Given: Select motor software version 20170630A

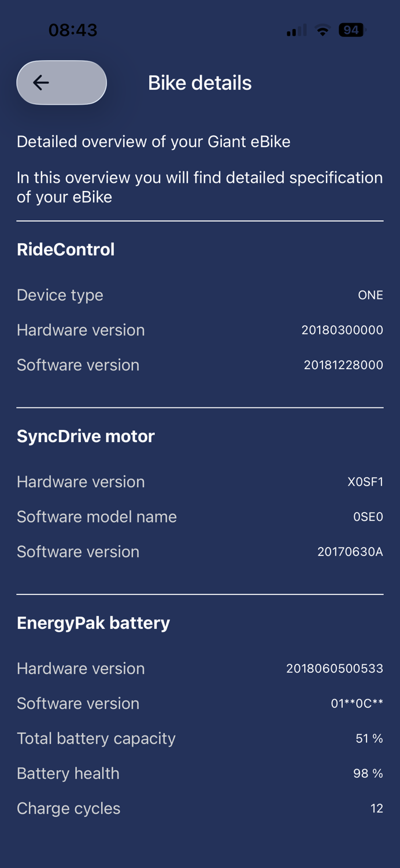Looking at the screenshot, I should (x=350, y=551).
